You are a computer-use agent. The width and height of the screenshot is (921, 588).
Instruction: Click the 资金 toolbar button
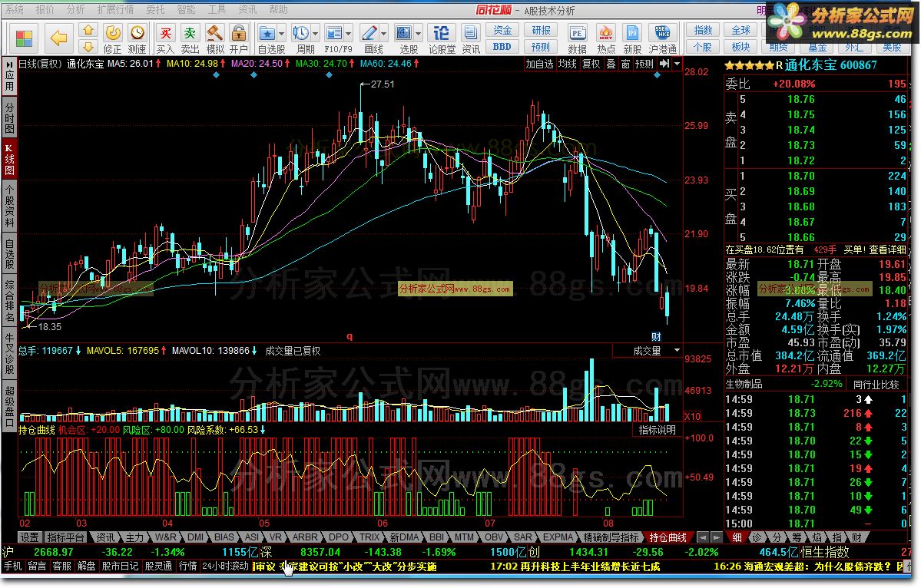(502, 30)
